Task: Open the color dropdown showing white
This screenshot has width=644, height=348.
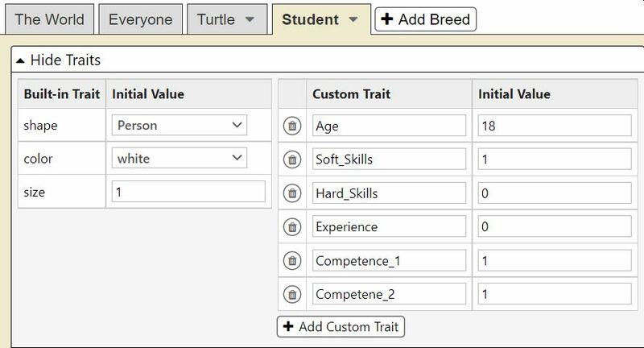Action: tap(179, 159)
